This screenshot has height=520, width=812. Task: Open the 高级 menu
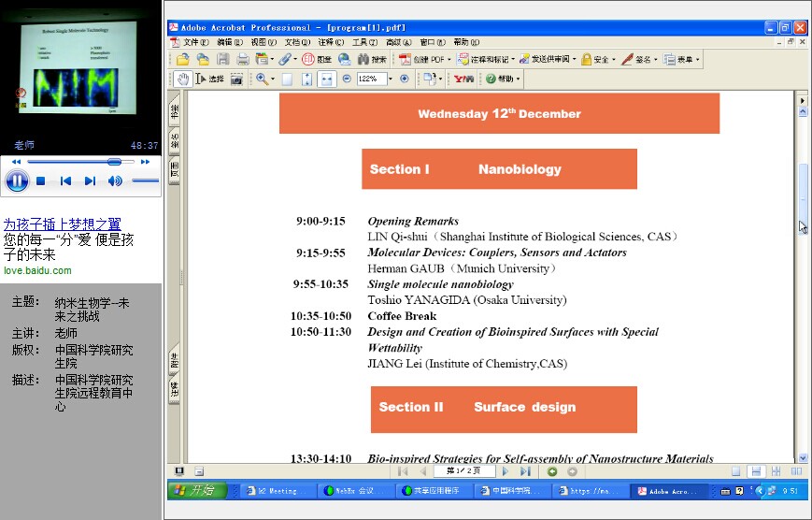pos(399,42)
